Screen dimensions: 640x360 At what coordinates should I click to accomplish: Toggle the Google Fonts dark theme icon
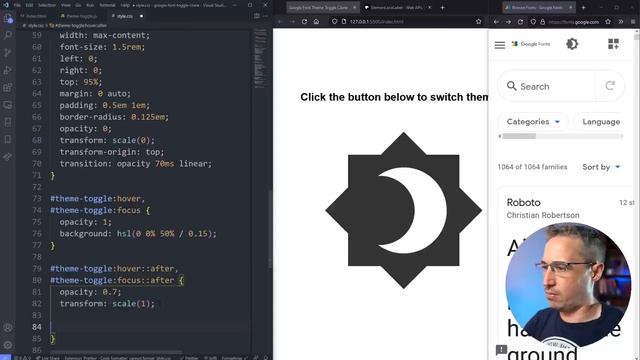tap(572, 44)
